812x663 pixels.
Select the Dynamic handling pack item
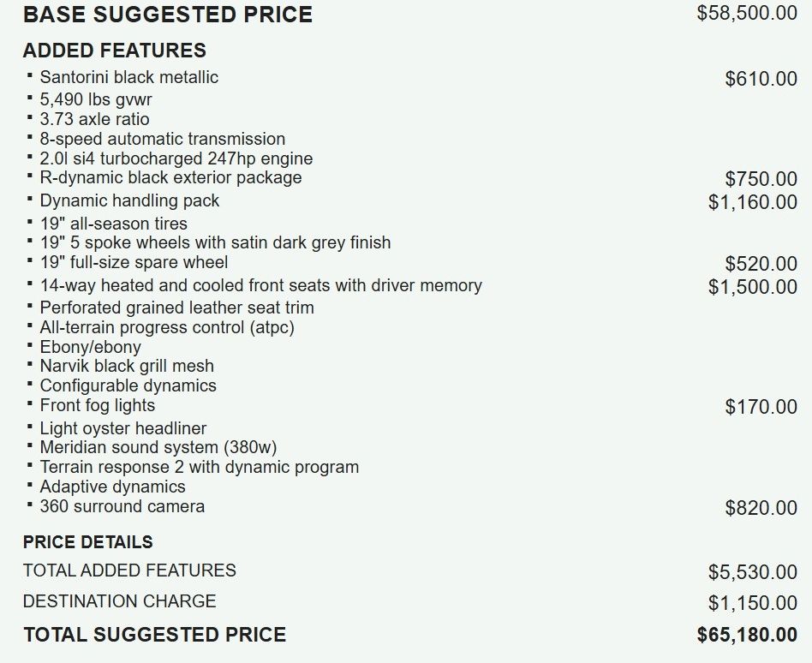[x=129, y=200]
